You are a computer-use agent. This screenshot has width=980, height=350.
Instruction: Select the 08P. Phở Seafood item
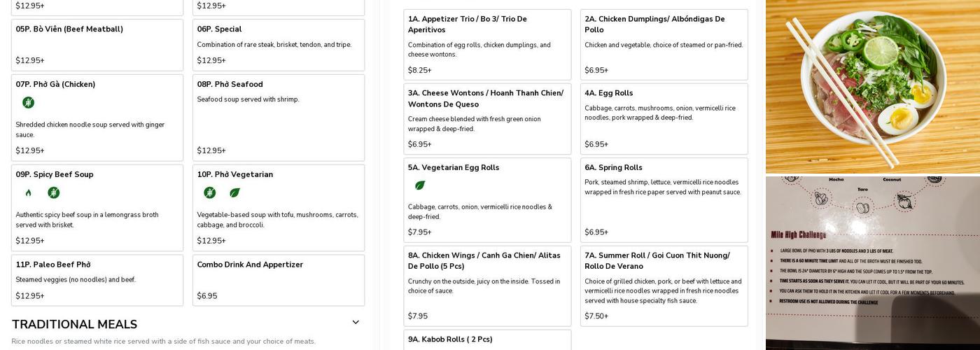pyautogui.click(x=278, y=118)
